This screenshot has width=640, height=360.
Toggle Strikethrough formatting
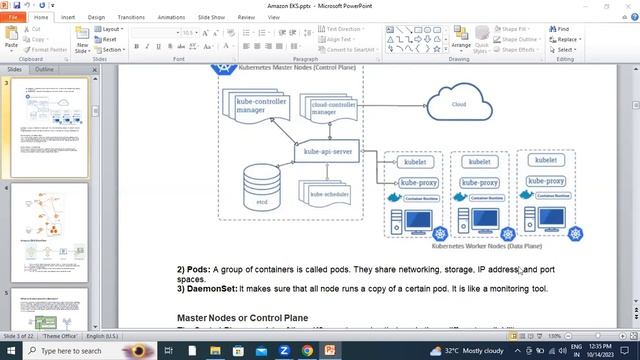point(181,46)
